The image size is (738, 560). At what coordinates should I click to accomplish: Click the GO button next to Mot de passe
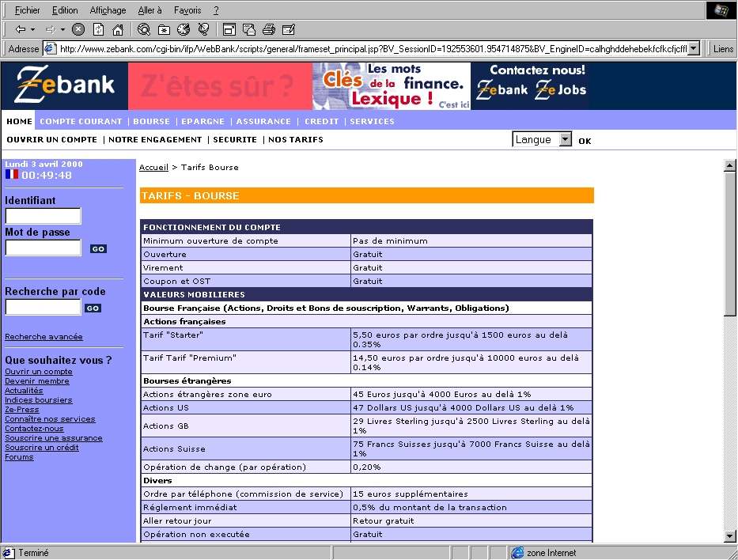(98, 249)
